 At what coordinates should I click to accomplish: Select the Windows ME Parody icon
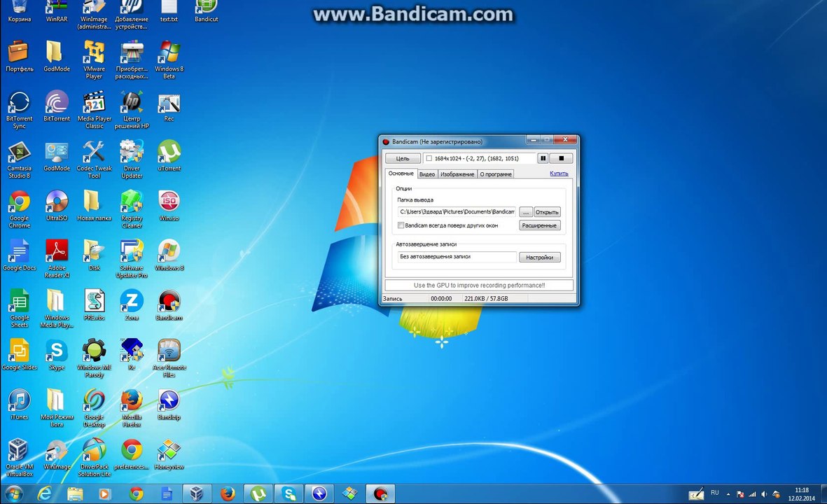pos(94,358)
